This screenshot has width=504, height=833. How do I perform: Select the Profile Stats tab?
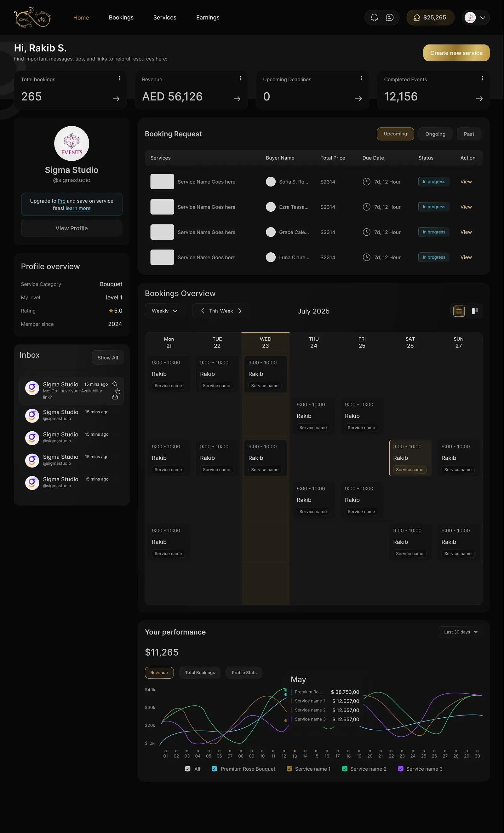(244, 673)
